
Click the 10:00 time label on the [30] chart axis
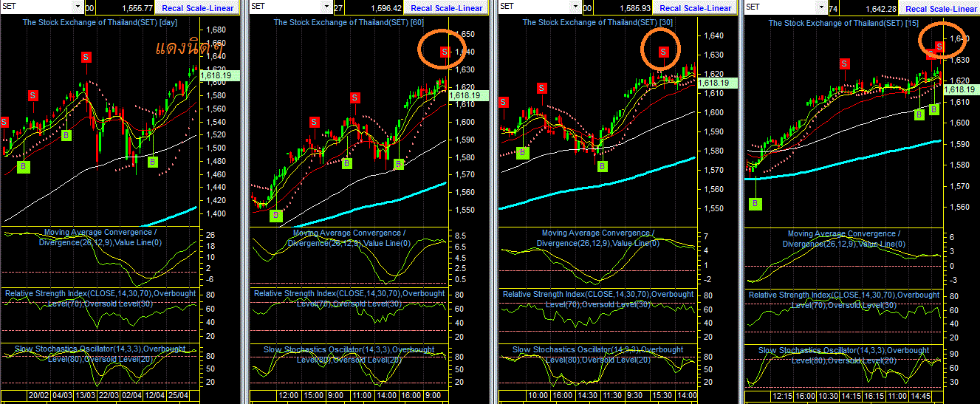coord(537,396)
